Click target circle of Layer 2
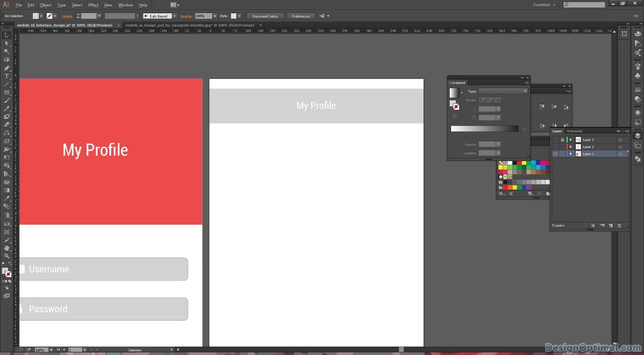This screenshot has height=355, width=644. point(620,147)
